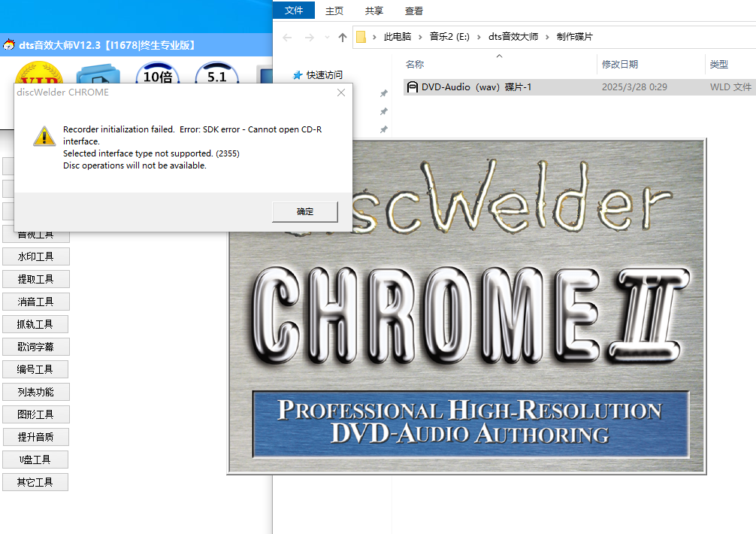Close the discWelder CHROME error dialog
The image size is (756, 534).
pyautogui.click(x=341, y=93)
